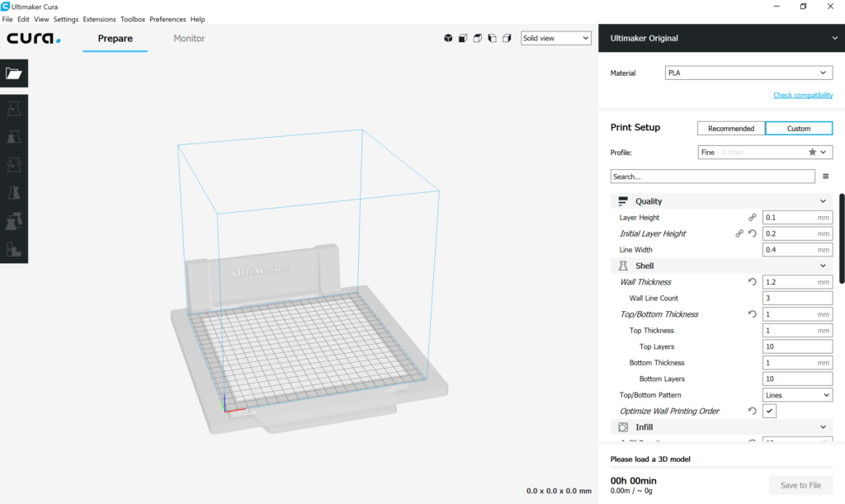Switch to the 3D camera view
The image size is (845, 504).
(x=448, y=38)
